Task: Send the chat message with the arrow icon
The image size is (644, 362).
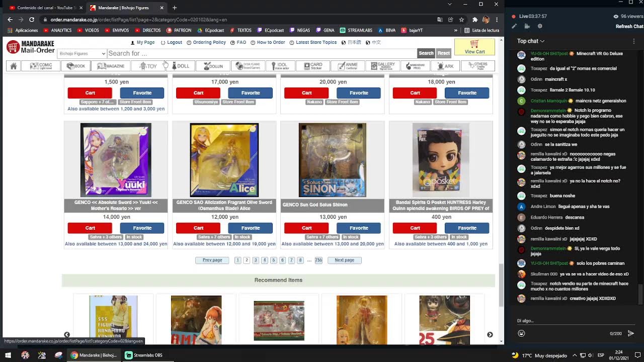Action: tap(630, 333)
